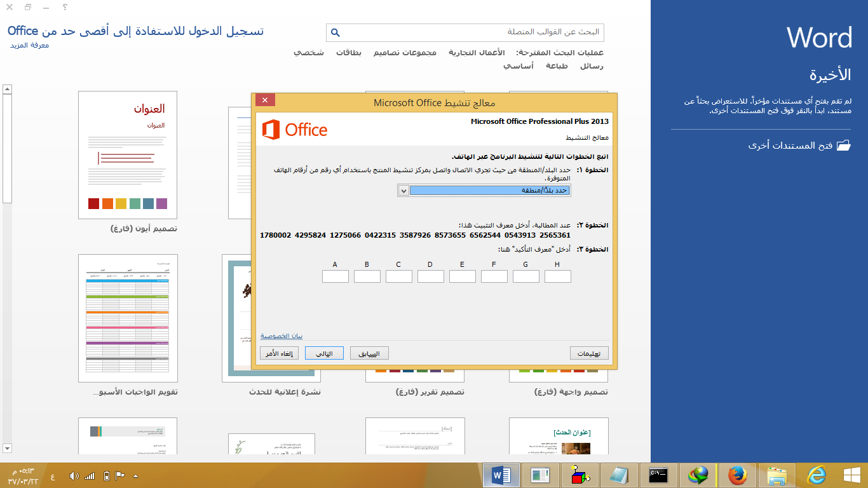
Task: Click confirmation ID field A
Action: (336, 276)
